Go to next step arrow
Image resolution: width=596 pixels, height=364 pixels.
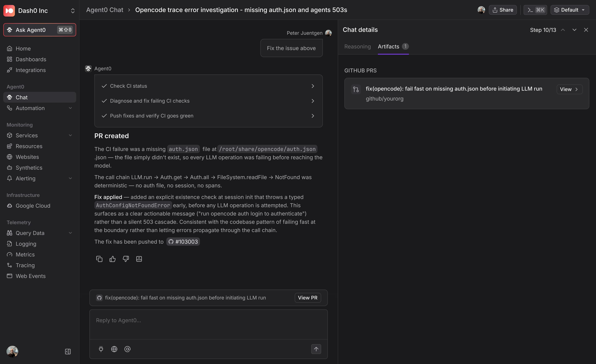point(574,30)
